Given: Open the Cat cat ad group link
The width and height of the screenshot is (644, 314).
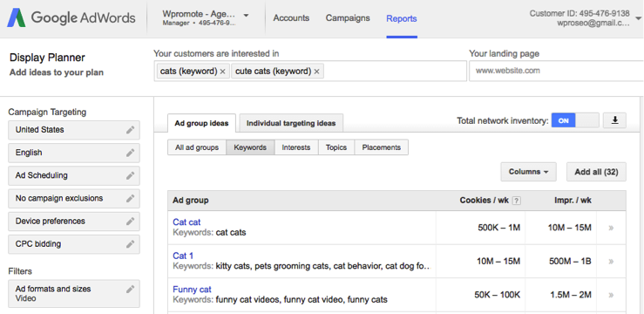Looking at the screenshot, I should click(x=186, y=222).
